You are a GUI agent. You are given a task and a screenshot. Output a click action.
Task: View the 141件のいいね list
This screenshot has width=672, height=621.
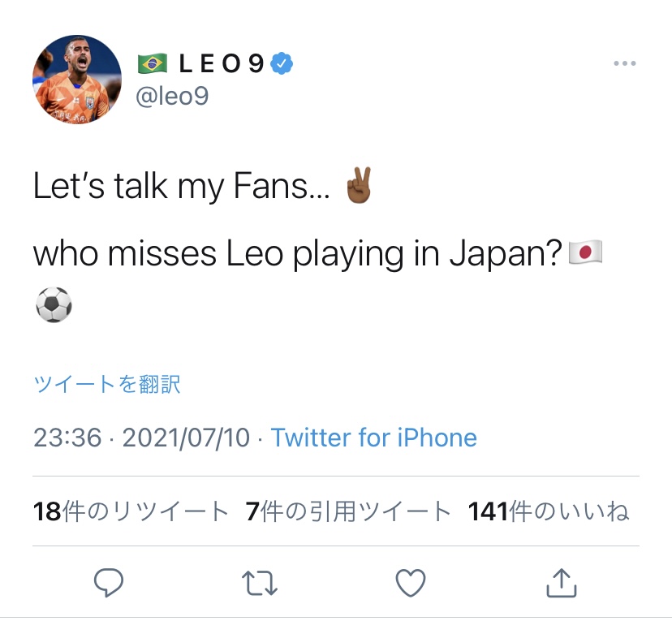click(x=548, y=511)
